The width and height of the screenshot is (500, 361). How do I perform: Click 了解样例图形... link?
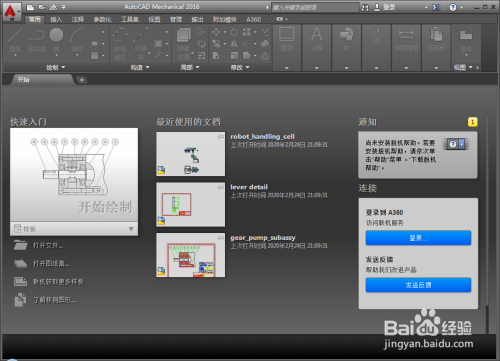[54, 300]
